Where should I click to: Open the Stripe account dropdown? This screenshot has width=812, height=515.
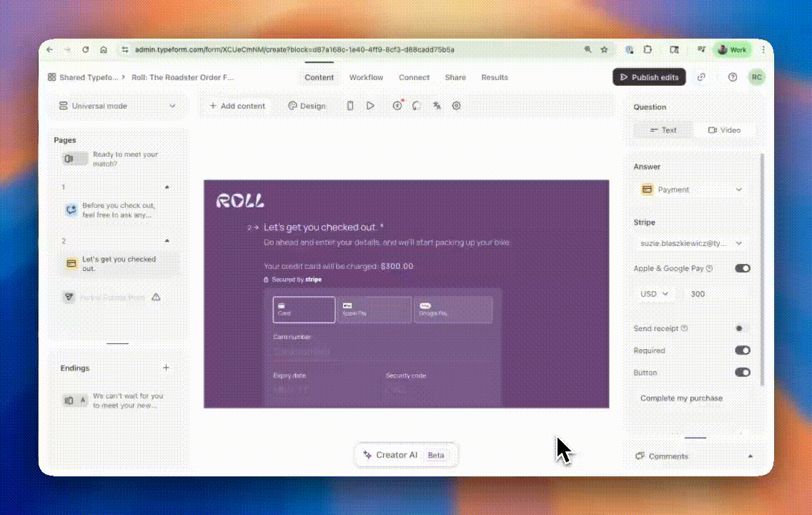(x=692, y=243)
